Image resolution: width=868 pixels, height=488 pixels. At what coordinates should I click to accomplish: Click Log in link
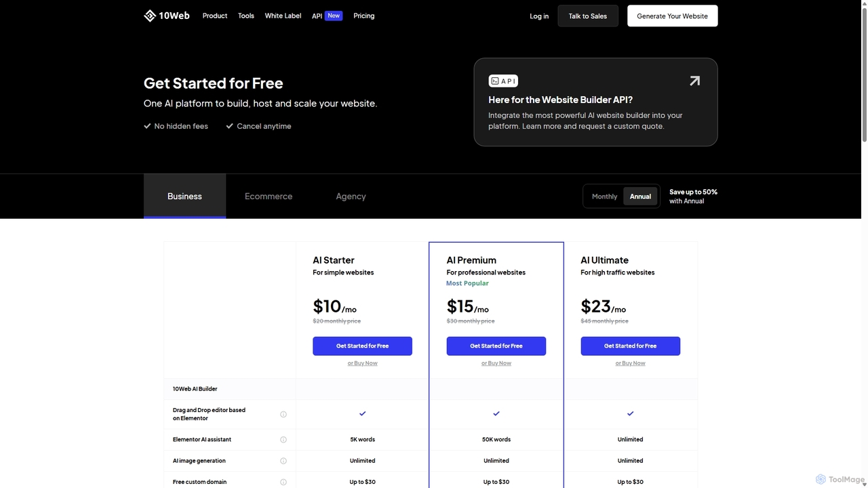coord(539,16)
